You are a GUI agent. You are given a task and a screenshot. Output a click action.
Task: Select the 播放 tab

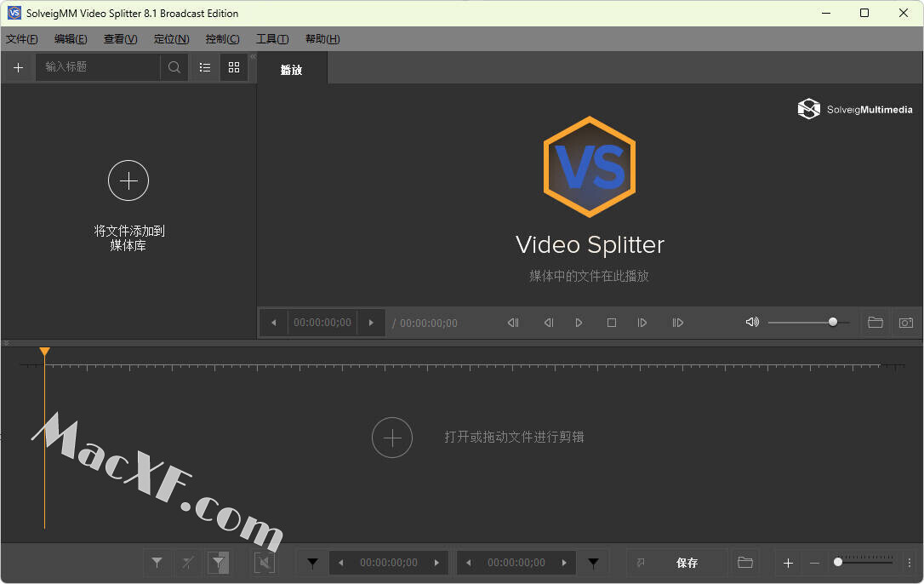pyautogui.click(x=292, y=70)
